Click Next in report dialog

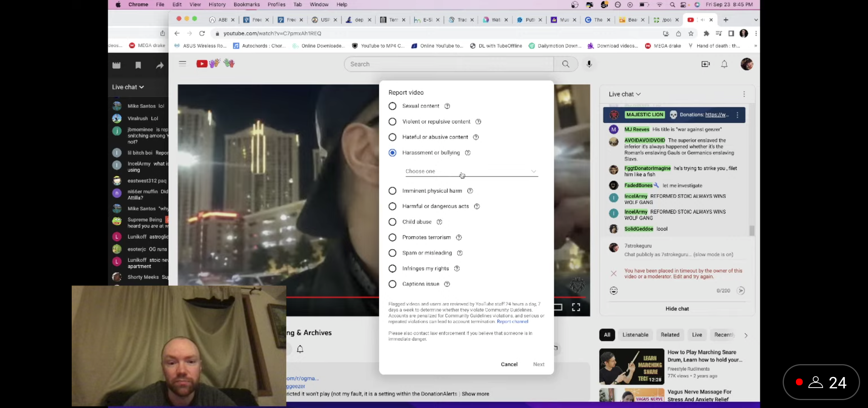click(x=539, y=364)
